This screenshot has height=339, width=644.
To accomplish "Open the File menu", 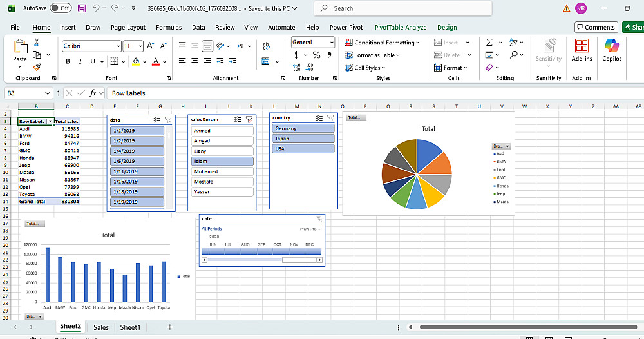I will pyautogui.click(x=15, y=28).
